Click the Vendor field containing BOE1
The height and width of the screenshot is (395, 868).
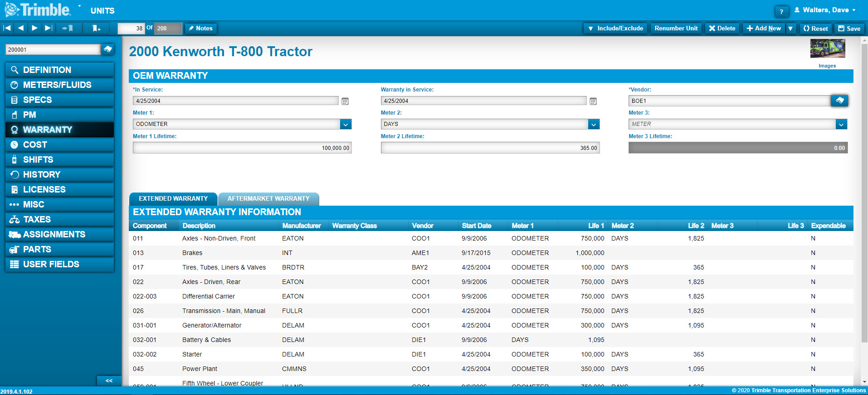[x=730, y=101]
